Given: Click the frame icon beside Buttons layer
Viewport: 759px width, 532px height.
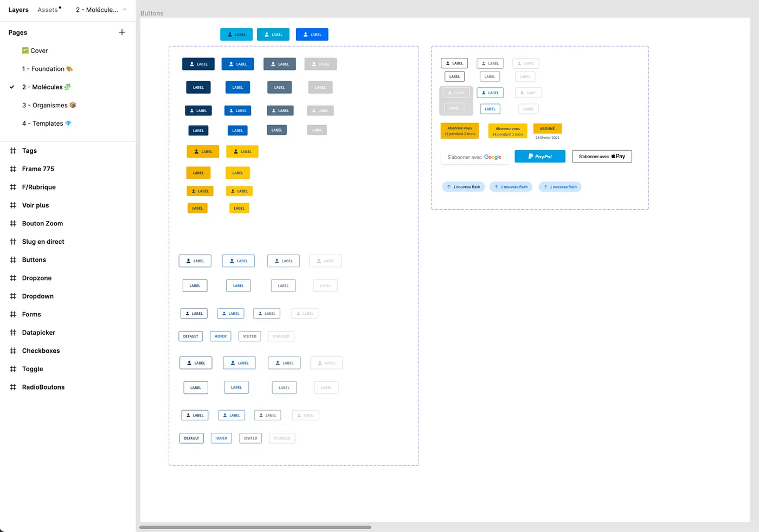Looking at the screenshot, I should (x=13, y=260).
